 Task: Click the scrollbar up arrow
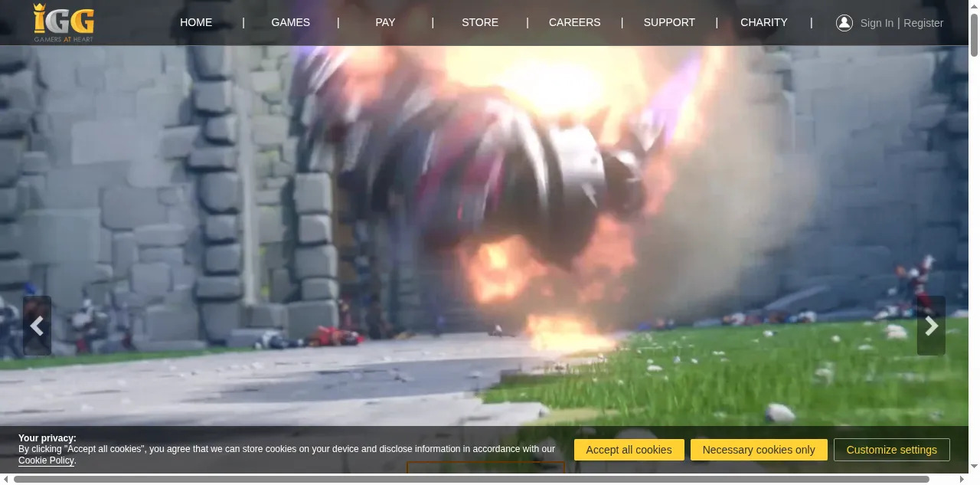point(974,5)
